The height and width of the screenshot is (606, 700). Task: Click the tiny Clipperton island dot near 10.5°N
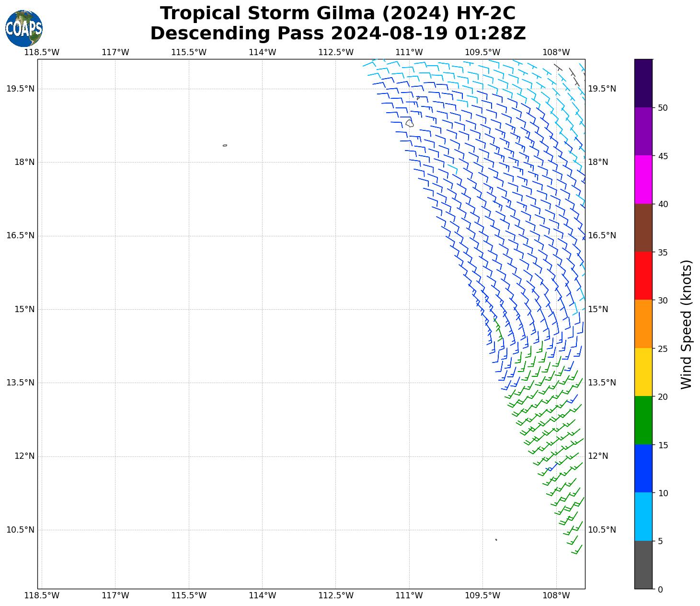tap(496, 540)
